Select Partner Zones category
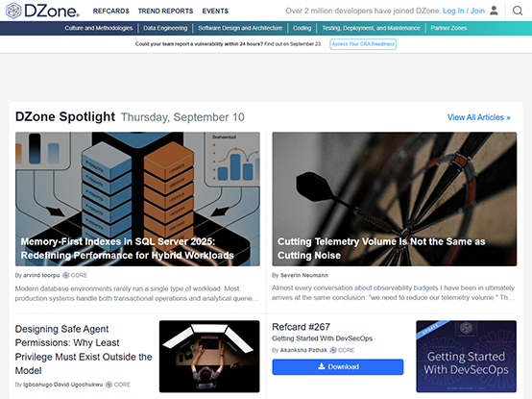The height and width of the screenshot is (399, 532). 448,28
